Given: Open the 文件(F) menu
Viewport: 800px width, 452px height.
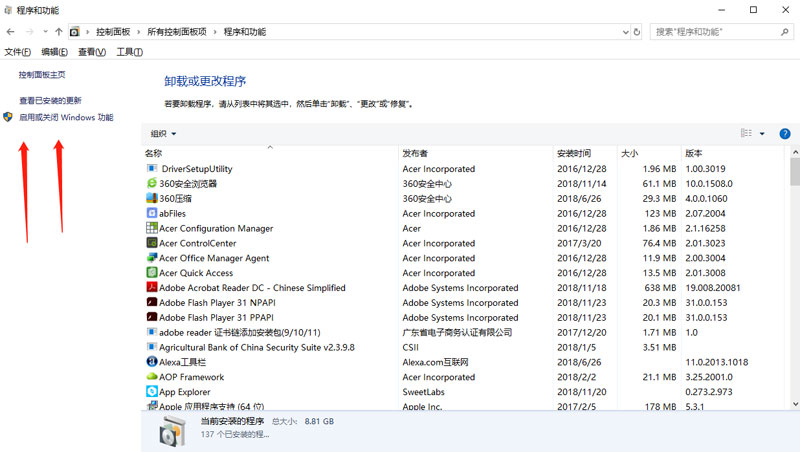Looking at the screenshot, I should [18, 52].
